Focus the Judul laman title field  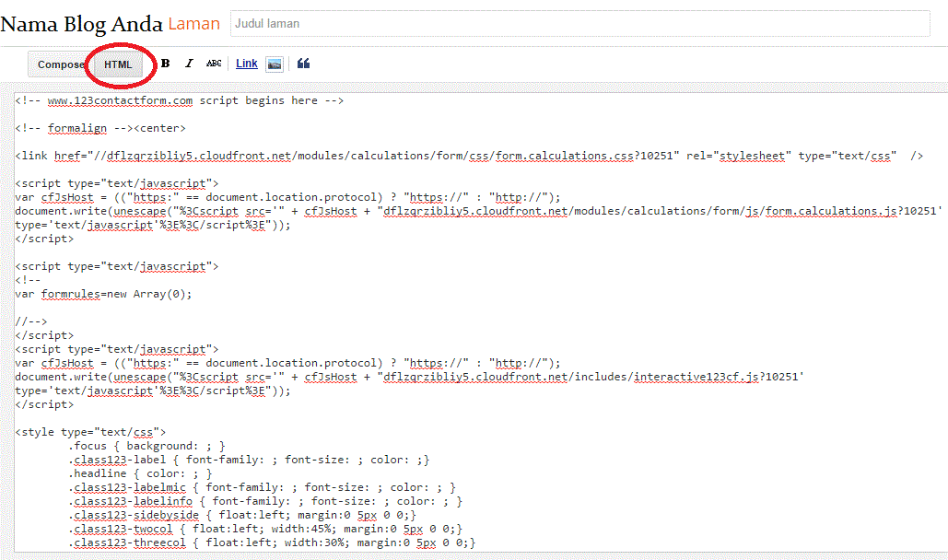pos(579,24)
